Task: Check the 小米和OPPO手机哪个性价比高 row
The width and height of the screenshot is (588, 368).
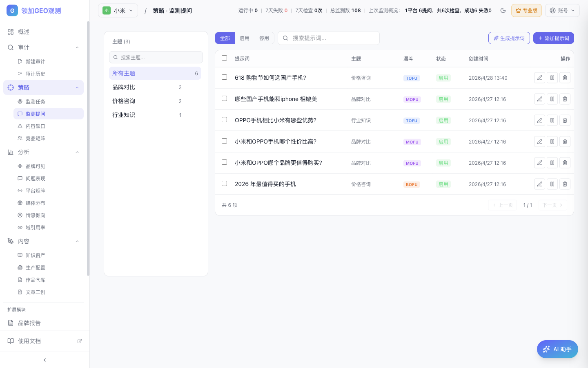Action: click(224, 141)
